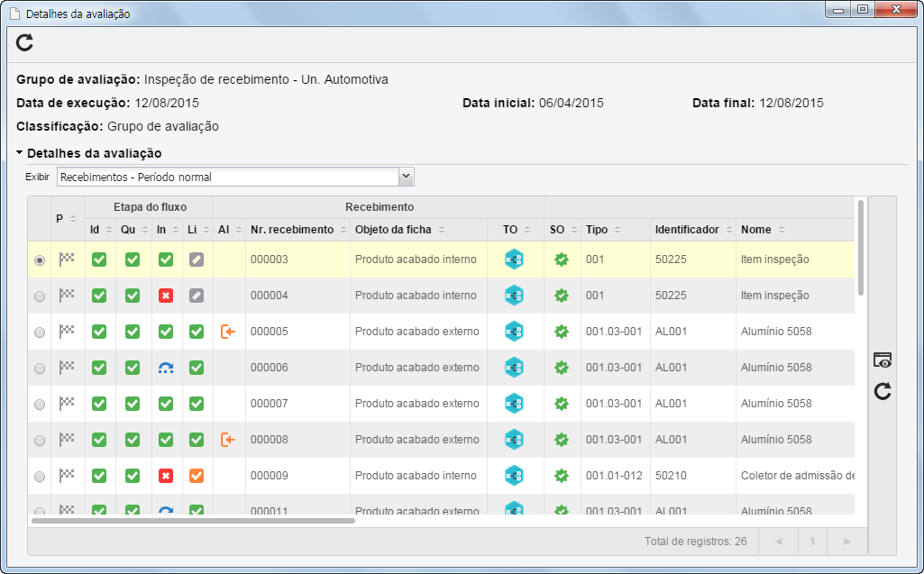Click page number 1 in pager

[x=812, y=542]
